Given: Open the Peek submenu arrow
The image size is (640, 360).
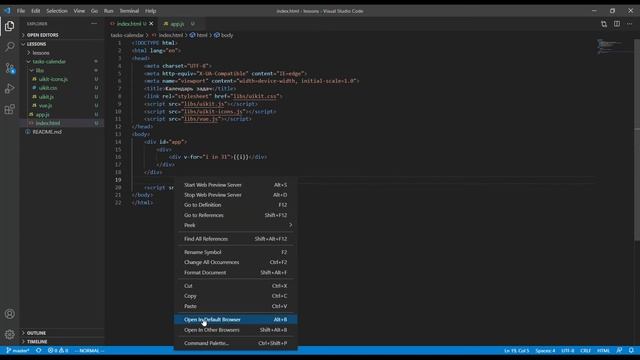Looking at the screenshot, I should 290,225.
